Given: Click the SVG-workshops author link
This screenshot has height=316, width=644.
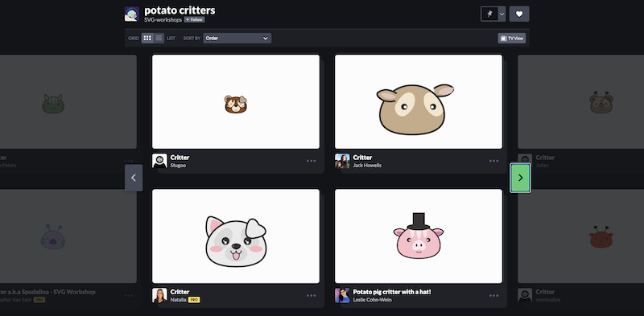Looking at the screenshot, I should click(163, 19).
